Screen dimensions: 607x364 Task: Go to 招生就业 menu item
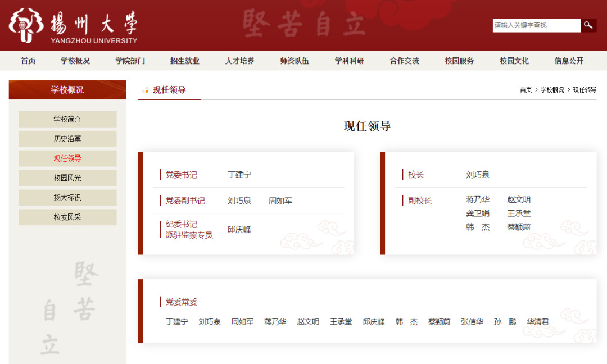click(x=185, y=61)
